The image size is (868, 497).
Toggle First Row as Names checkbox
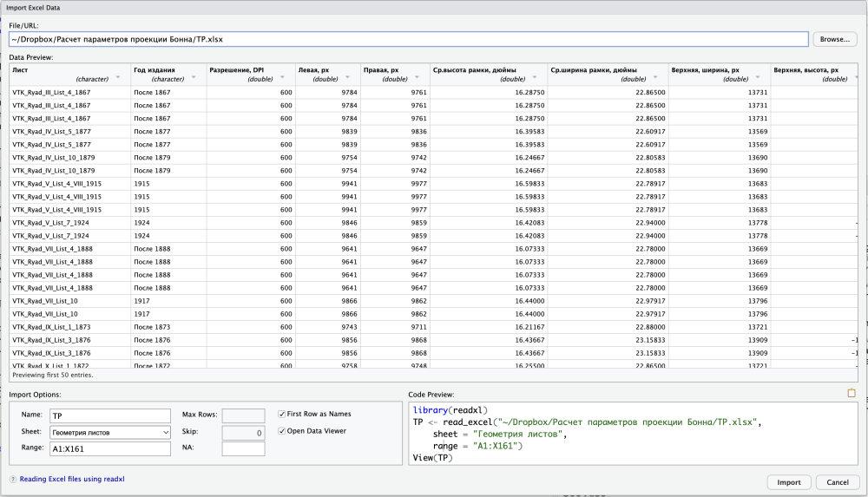(282, 414)
